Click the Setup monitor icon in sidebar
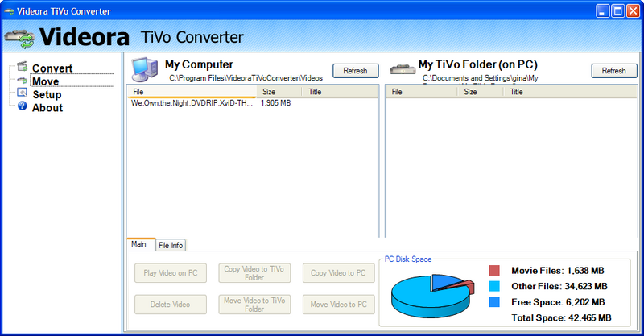The image size is (644, 336). tap(23, 93)
